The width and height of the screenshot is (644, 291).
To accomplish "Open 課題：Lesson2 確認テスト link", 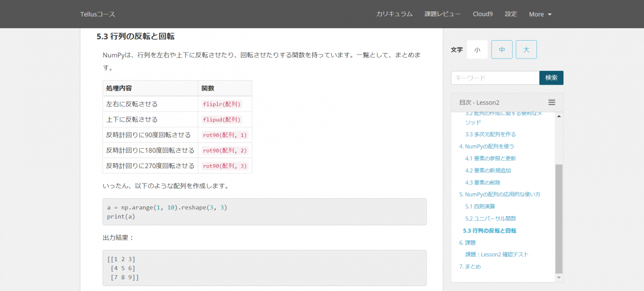I will pyautogui.click(x=497, y=255).
